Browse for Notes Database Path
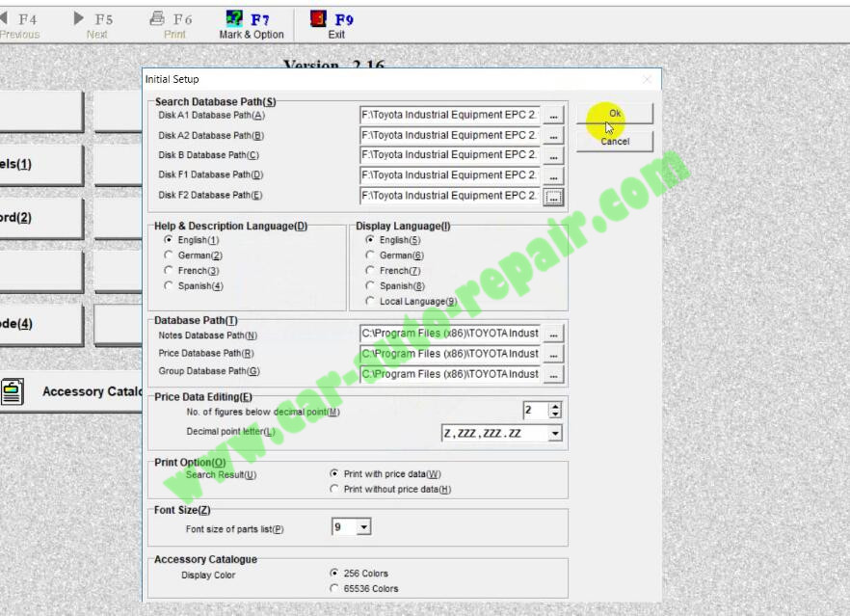This screenshot has width=850, height=616. coord(553,334)
